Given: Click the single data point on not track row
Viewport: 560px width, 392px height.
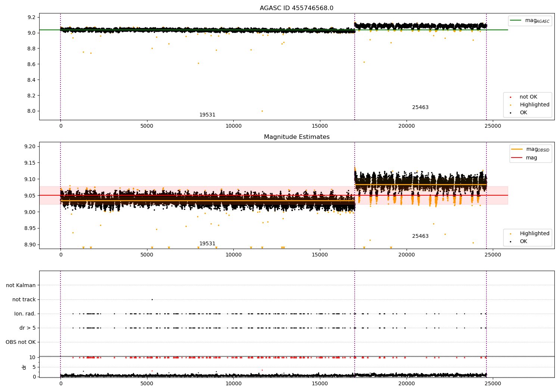Looking at the screenshot, I should (x=152, y=299).
